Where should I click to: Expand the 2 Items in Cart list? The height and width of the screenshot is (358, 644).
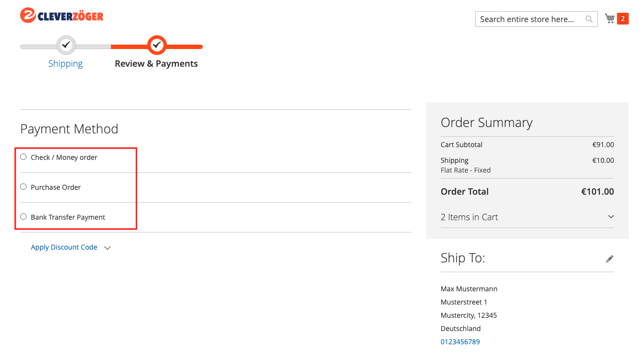point(527,217)
